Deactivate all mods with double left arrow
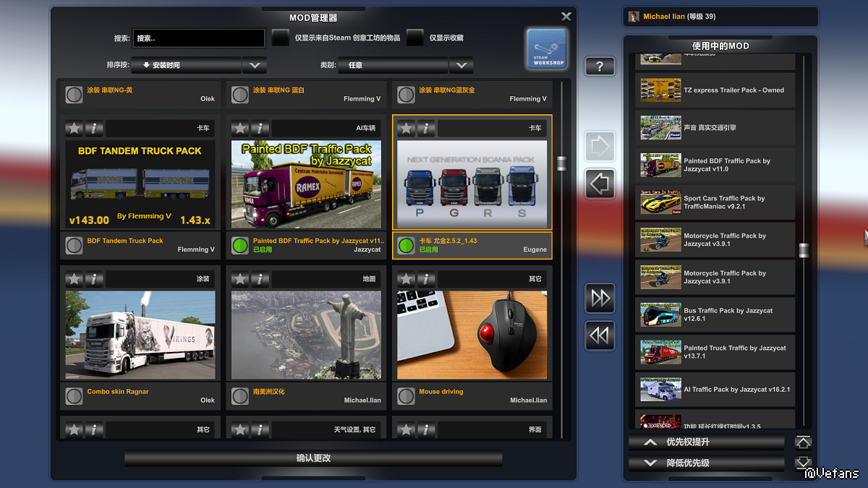The height and width of the screenshot is (488, 868). (x=600, y=335)
